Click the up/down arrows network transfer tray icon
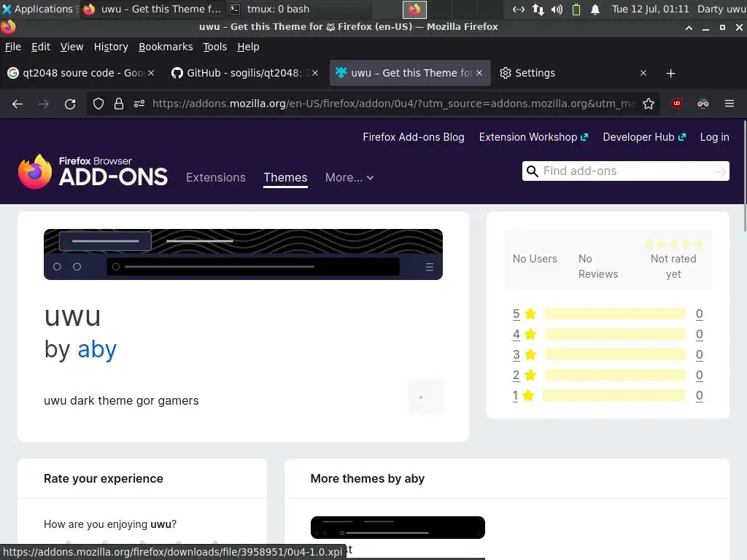Screen dimensions: 747x560 tap(538, 9)
